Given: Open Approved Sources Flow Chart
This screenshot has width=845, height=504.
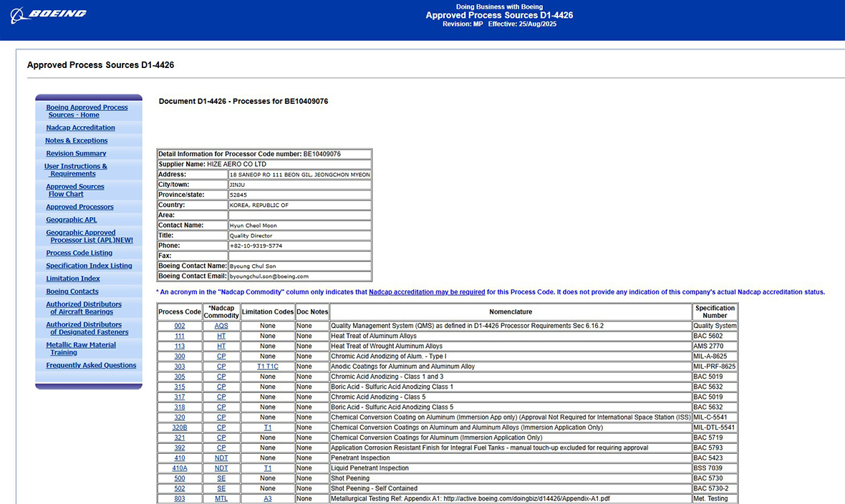Looking at the screenshot, I should (74, 190).
